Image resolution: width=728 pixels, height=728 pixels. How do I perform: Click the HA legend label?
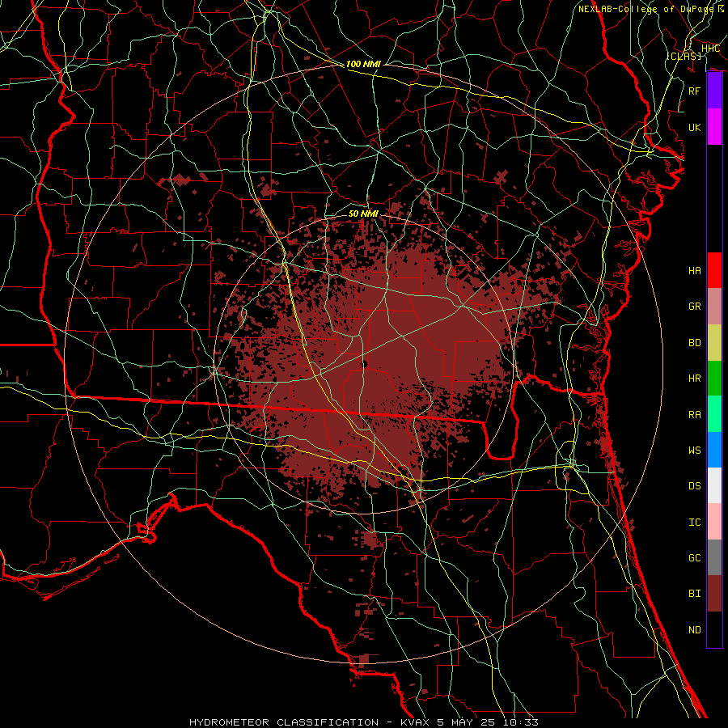695,271
